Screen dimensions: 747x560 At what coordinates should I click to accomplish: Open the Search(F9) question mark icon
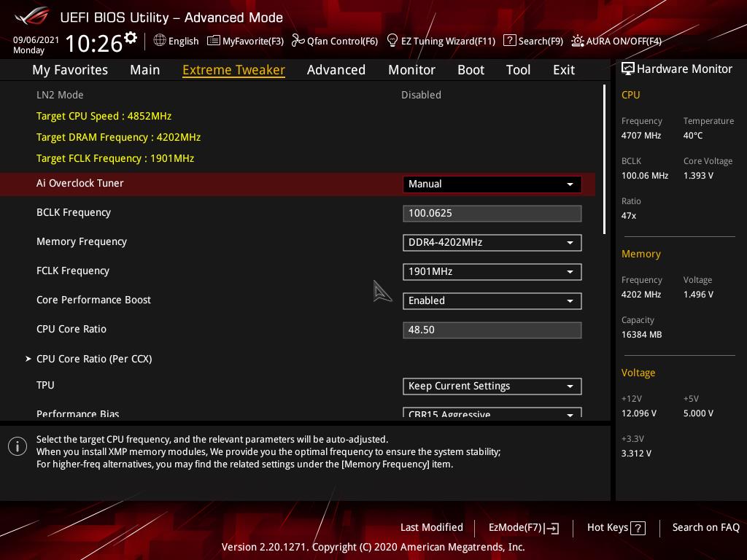click(x=509, y=41)
